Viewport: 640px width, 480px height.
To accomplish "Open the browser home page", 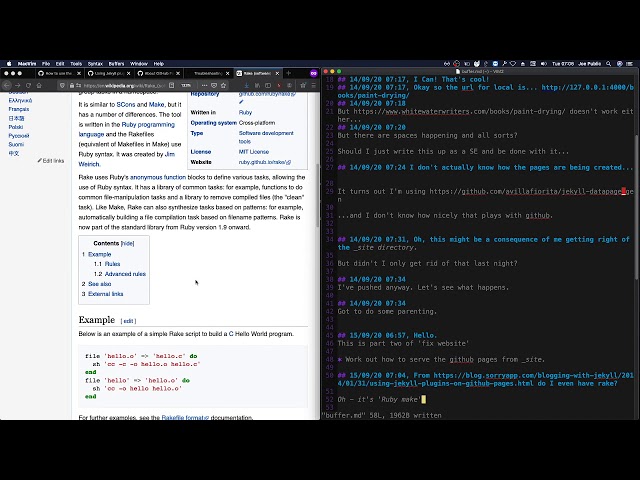I will click(39, 85).
